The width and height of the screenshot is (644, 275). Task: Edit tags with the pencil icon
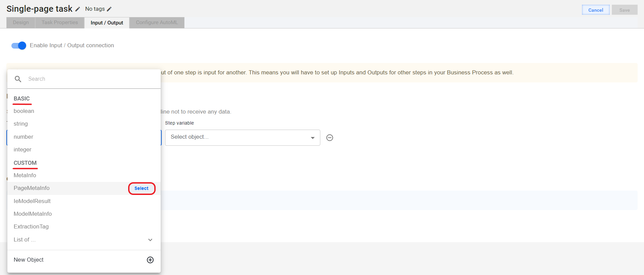[109, 9]
